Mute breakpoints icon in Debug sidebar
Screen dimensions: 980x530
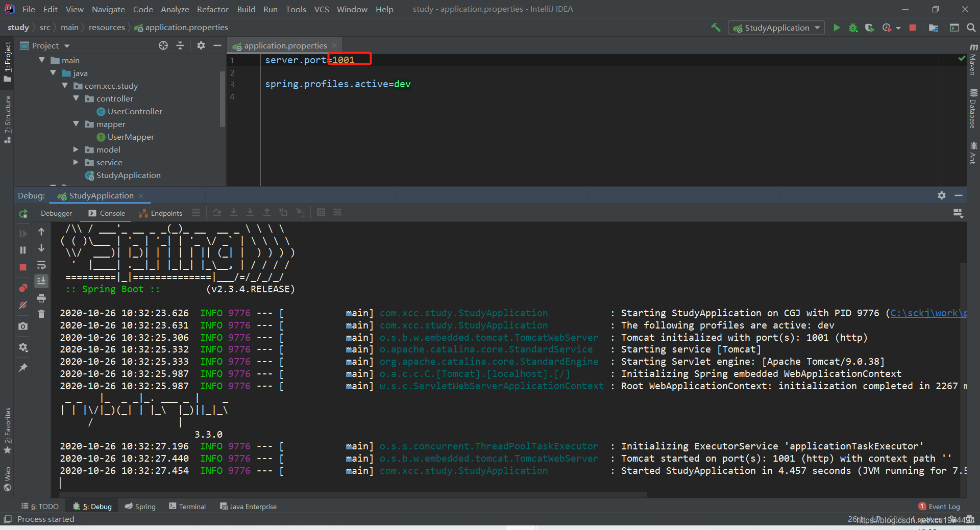(23, 305)
